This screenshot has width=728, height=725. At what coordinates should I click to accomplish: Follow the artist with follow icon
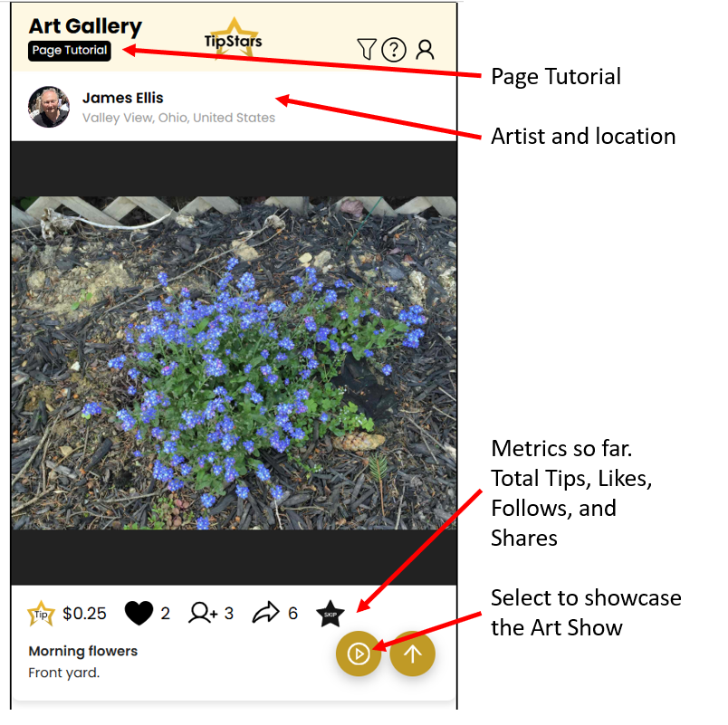(203, 613)
